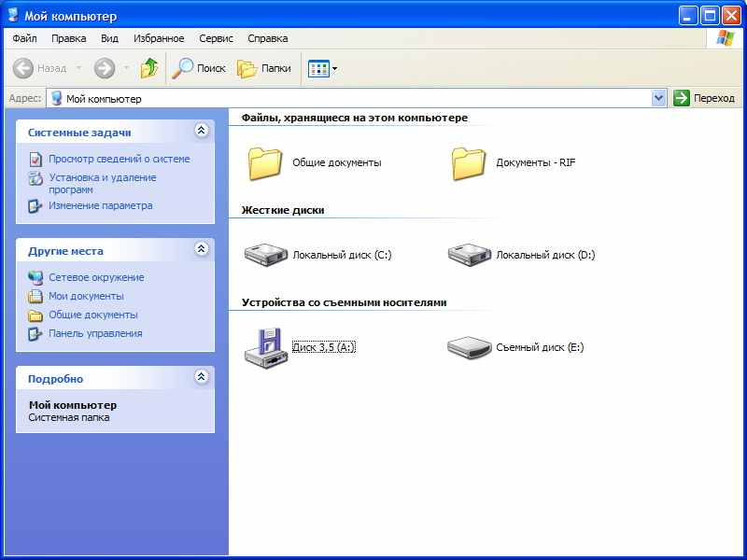Open Мои документы link in sidebar

(86, 296)
